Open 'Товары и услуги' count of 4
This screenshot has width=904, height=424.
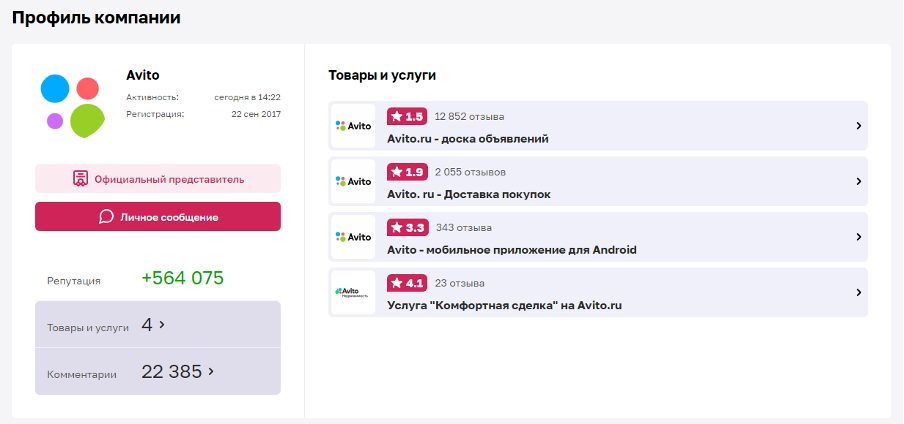(x=153, y=325)
